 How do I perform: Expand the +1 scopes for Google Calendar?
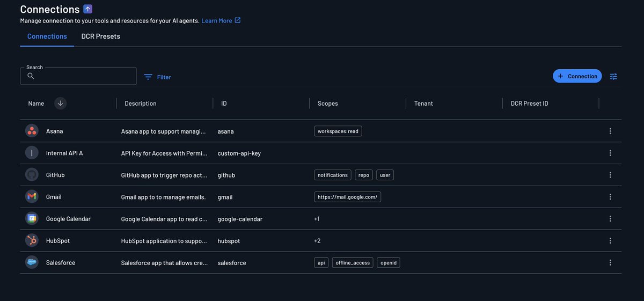tap(317, 219)
